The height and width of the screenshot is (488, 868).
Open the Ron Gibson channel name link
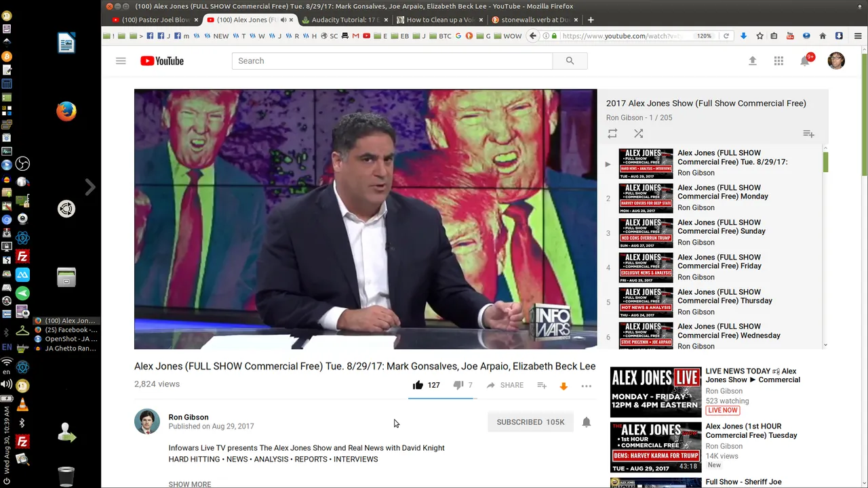click(189, 417)
